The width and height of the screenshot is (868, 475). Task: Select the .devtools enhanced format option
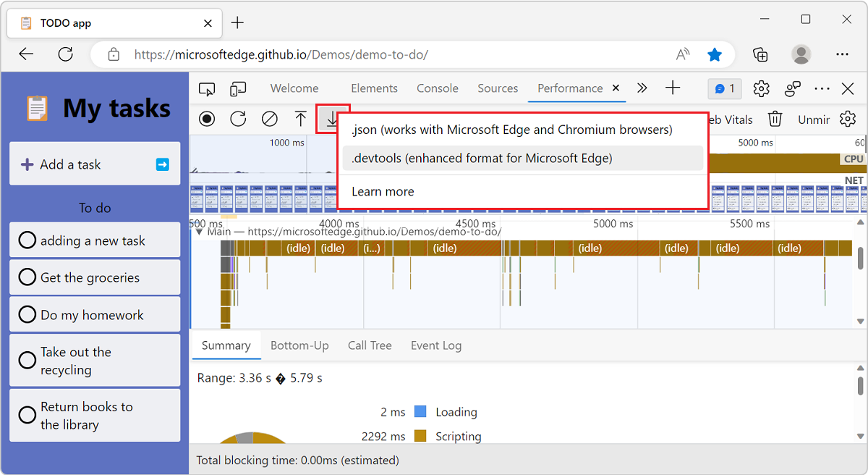click(522, 158)
